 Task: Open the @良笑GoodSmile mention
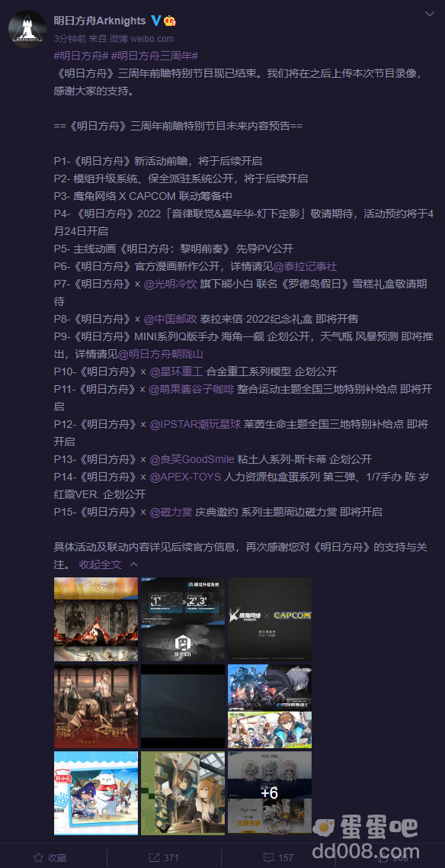click(192, 459)
